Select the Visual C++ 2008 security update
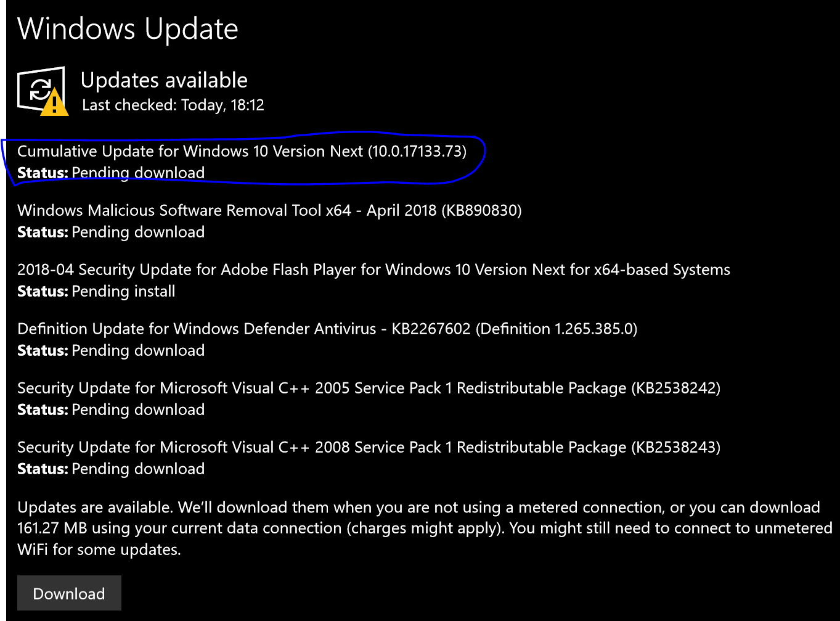The image size is (840, 621). click(369, 447)
